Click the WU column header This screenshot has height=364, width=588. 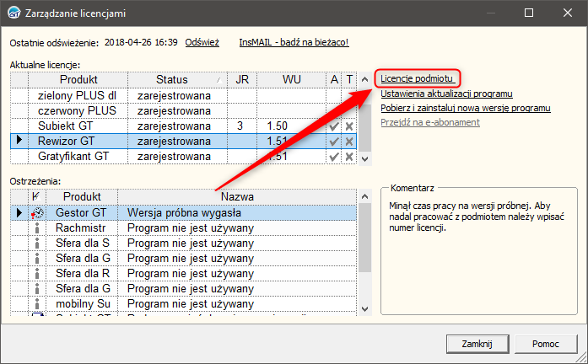pos(291,79)
